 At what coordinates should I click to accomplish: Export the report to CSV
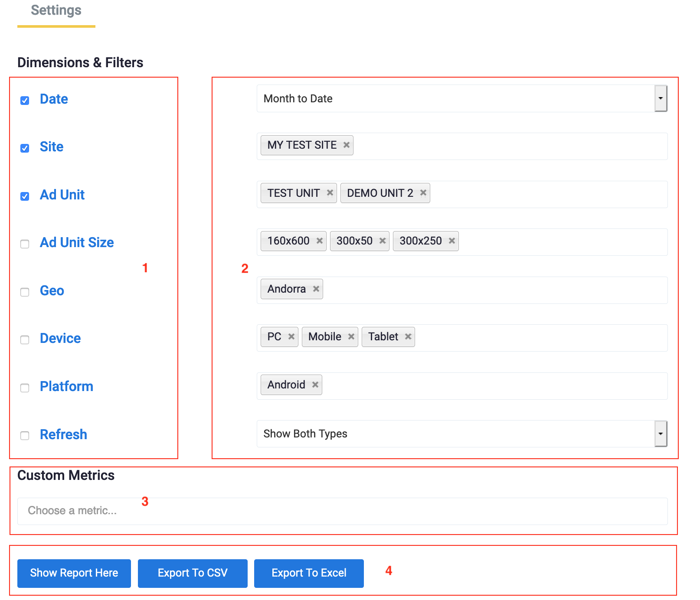point(193,573)
